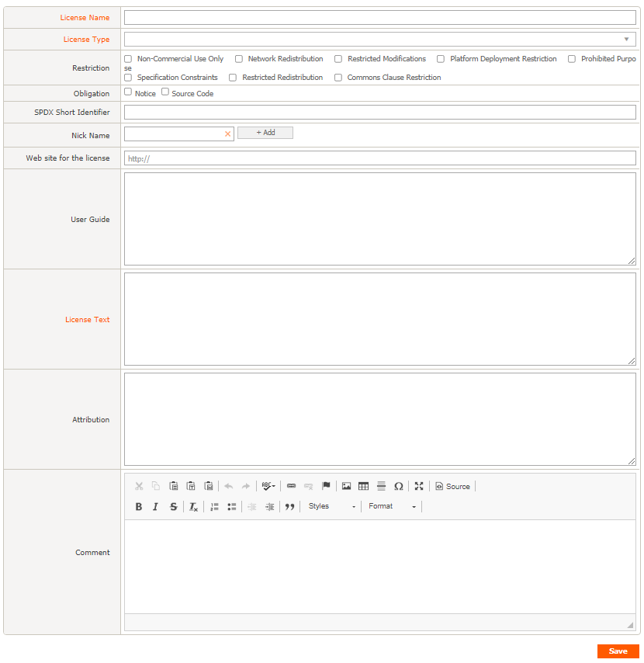This screenshot has height=663, width=644.
Task: Check Restricted Modifications restriction
Action: pos(338,59)
